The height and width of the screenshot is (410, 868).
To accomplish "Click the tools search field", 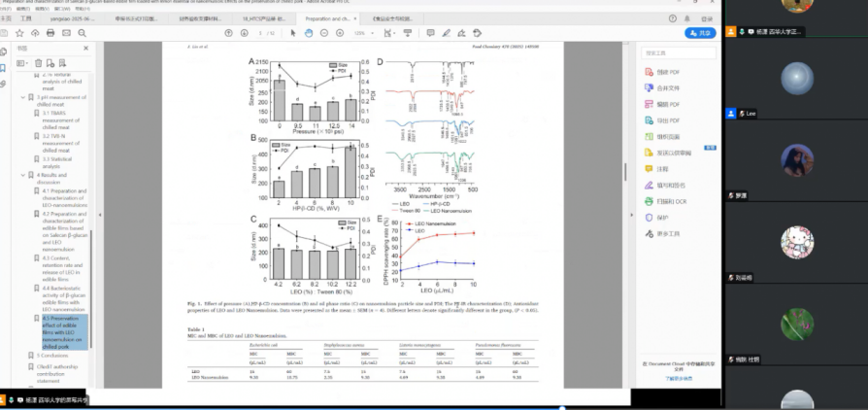I will [680, 52].
